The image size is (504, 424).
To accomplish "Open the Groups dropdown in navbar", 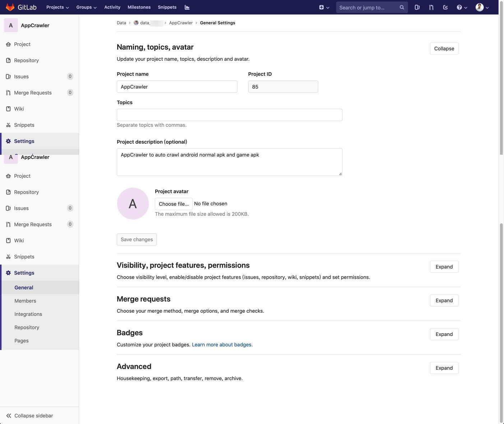I will click(86, 7).
